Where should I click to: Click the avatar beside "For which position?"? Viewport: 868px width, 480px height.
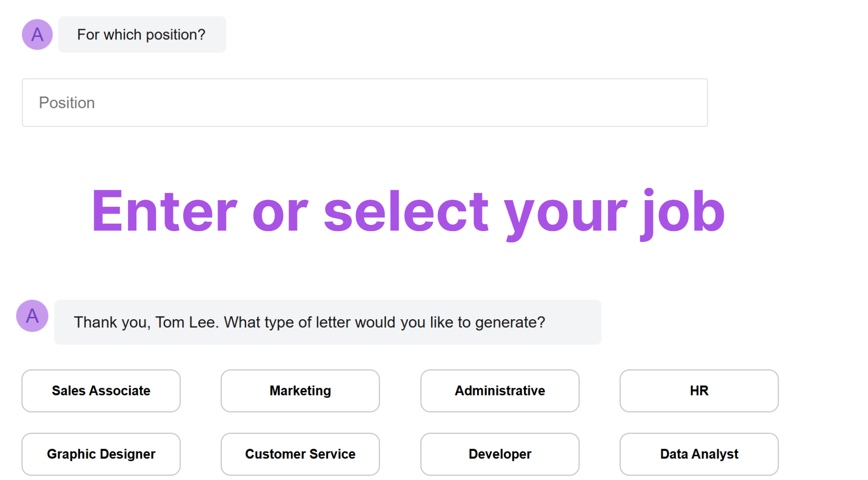tap(37, 34)
